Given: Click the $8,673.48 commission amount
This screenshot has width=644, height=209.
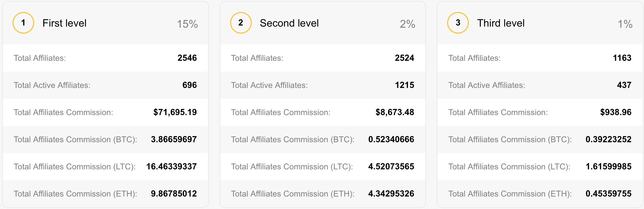Looking at the screenshot, I should click(395, 112).
